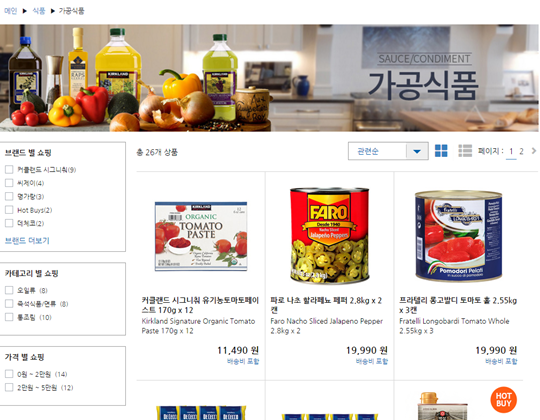540x420 pixels.
Task: Open Faro Jalapeno Peppers can image
Action: (x=329, y=236)
